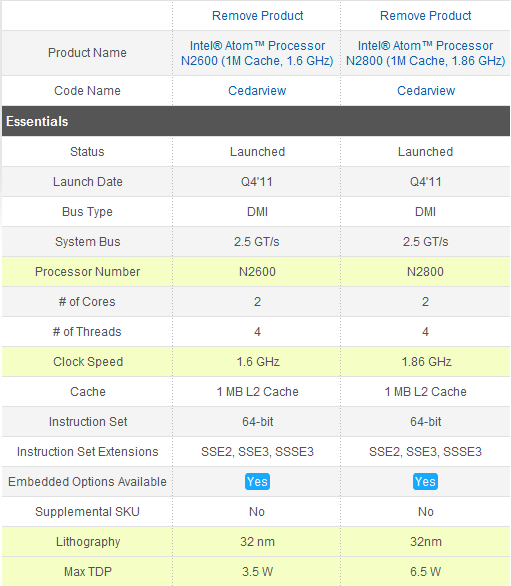This screenshot has height=586, width=511.
Task: Open the Intel Atom N2800 product link
Action: pyautogui.click(x=425, y=53)
